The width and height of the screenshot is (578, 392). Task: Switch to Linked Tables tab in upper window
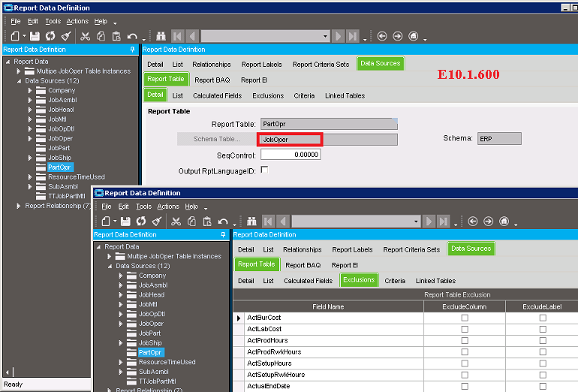pos(345,95)
